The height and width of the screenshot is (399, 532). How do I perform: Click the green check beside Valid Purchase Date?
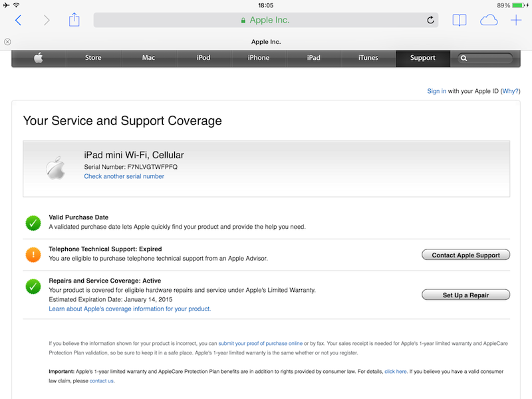[x=33, y=223]
